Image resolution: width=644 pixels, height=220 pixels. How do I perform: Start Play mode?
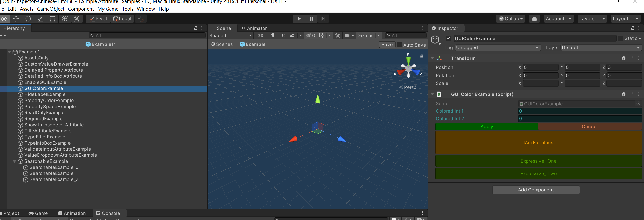tap(299, 19)
